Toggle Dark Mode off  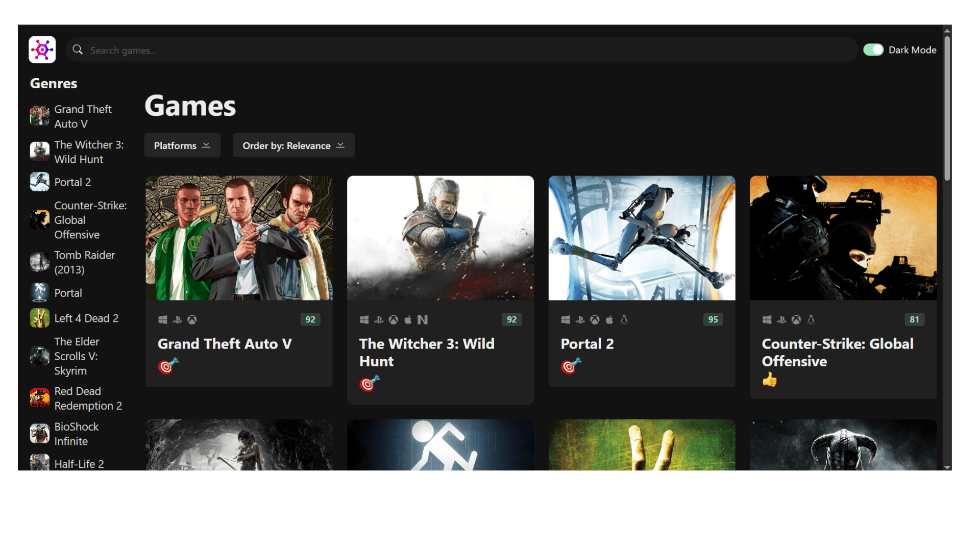pos(874,49)
